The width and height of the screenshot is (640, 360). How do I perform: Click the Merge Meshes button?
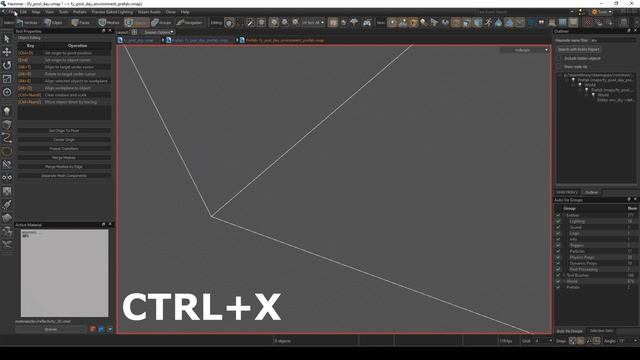64,158
